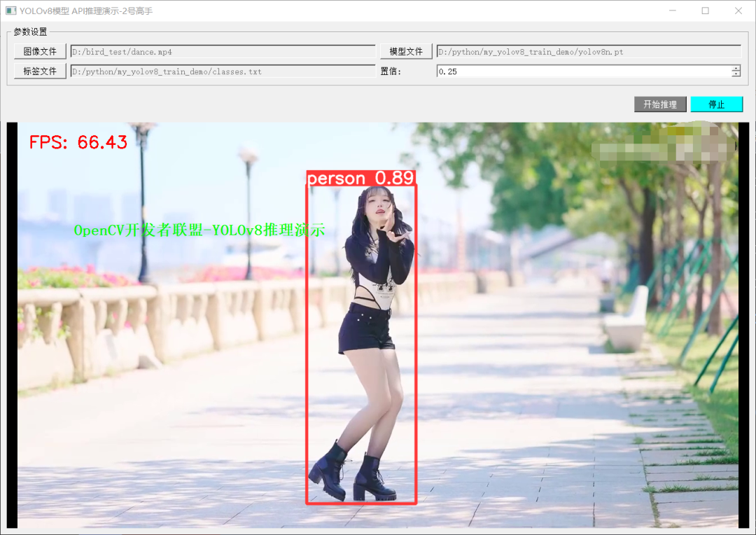
Task: Maximize the YOLOv8 demo window
Action: [x=705, y=11]
